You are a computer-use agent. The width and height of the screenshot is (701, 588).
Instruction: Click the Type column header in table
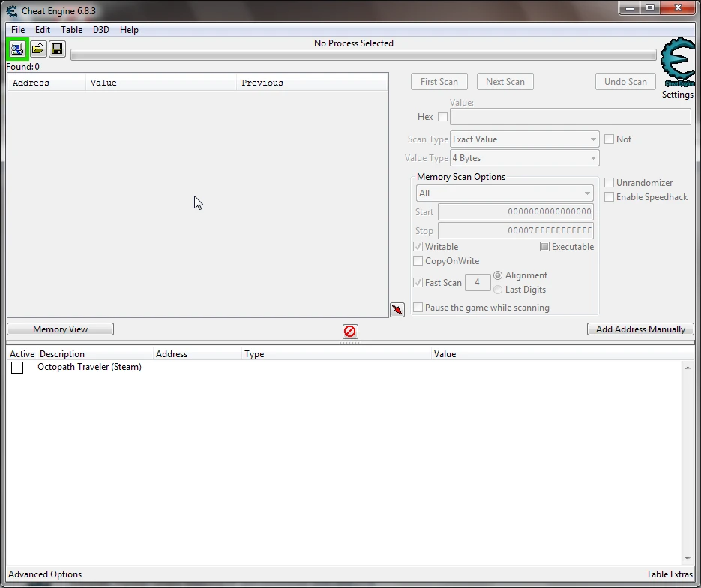point(337,354)
